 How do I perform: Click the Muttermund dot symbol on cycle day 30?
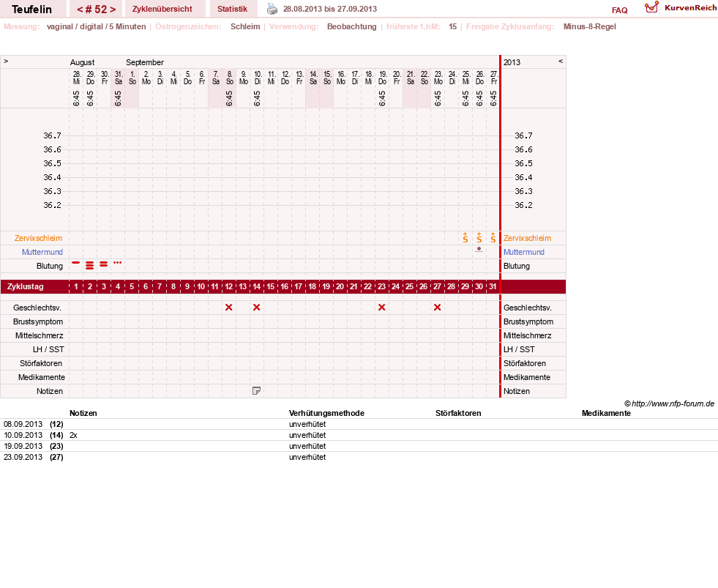click(479, 250)
